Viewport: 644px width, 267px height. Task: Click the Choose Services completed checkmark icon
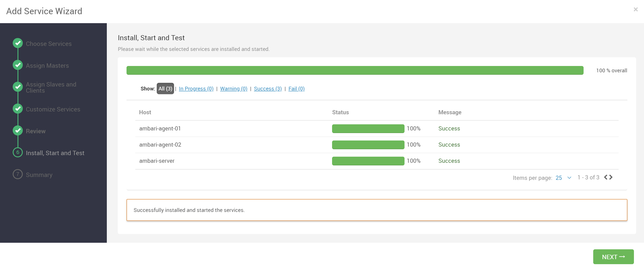pos(18,43)
